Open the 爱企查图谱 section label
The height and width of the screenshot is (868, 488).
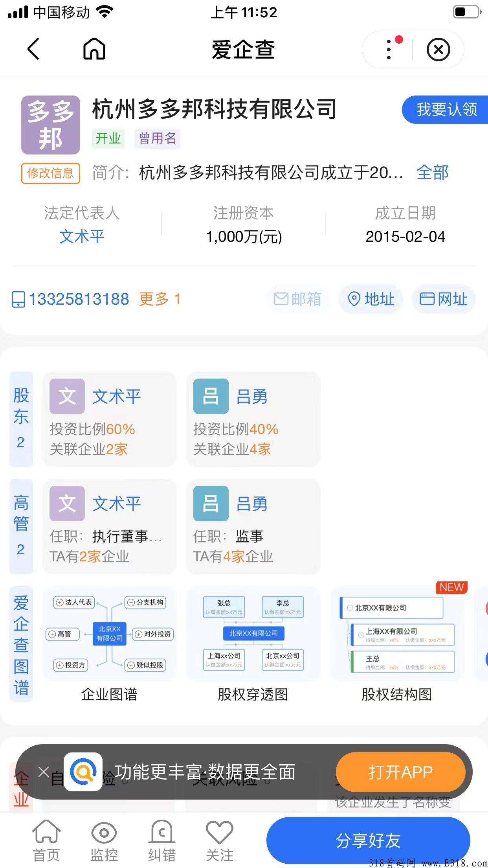click(21, 644)
